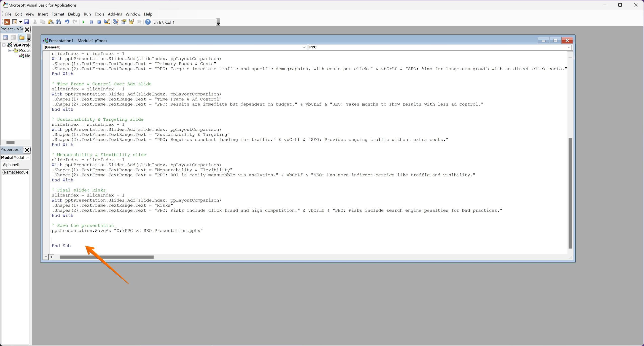This screenshot has height=346, width=644.
Task: Open the (General) object dropdown
Action: [x=304, y=47]
